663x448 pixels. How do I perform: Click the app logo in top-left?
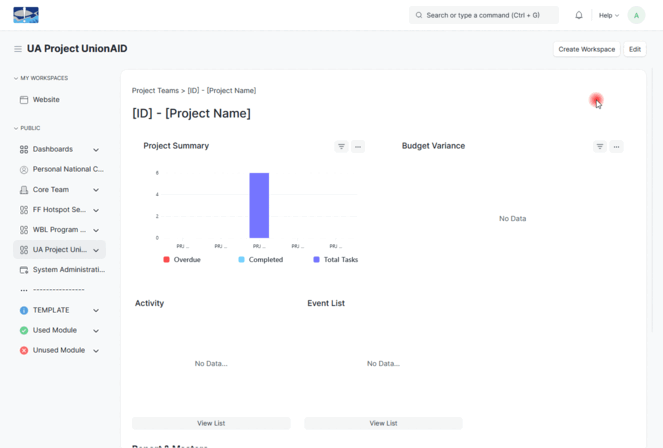click(x=26, y=15)
